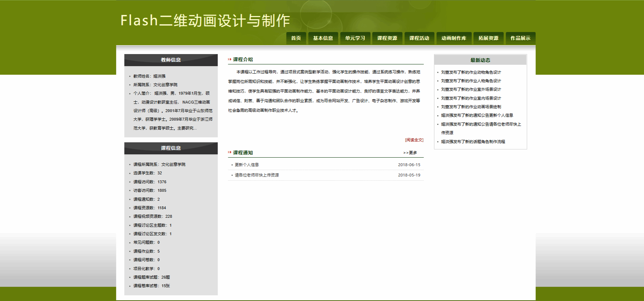Open news item 话题角色制作流程

tap(473, 142)
